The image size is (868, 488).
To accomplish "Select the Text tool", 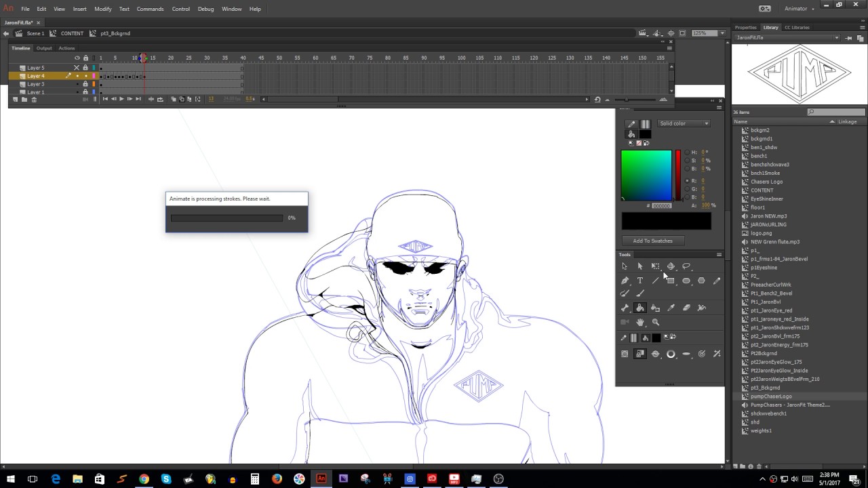I will (x=640, y=281).
